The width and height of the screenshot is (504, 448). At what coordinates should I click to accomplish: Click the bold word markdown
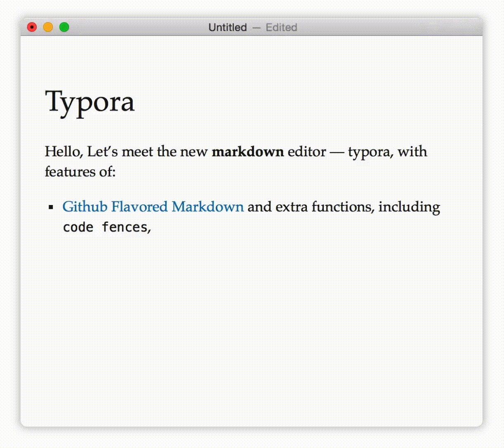248,151
